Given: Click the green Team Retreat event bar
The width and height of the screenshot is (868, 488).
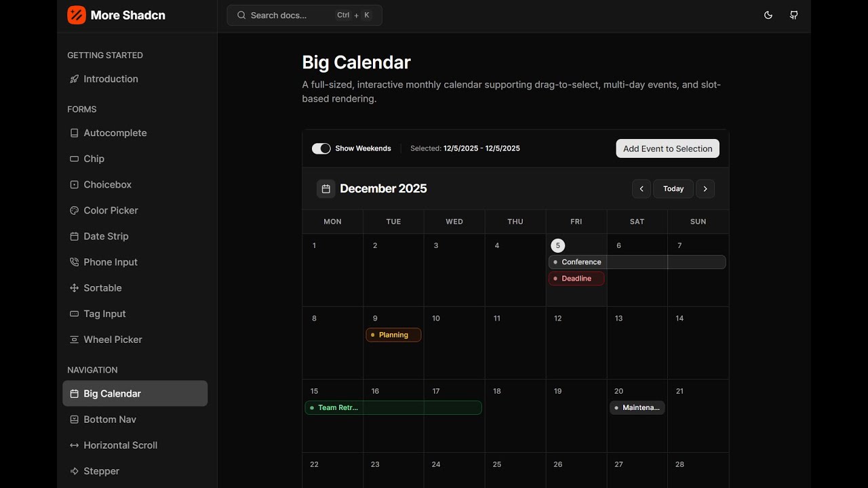Looking at the screenshot, I should (393, 408).
